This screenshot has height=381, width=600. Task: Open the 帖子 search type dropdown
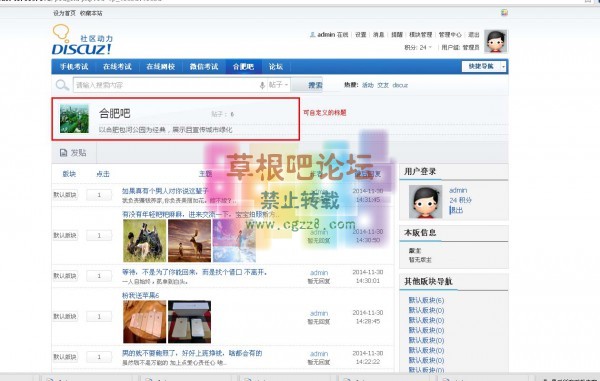278,85
